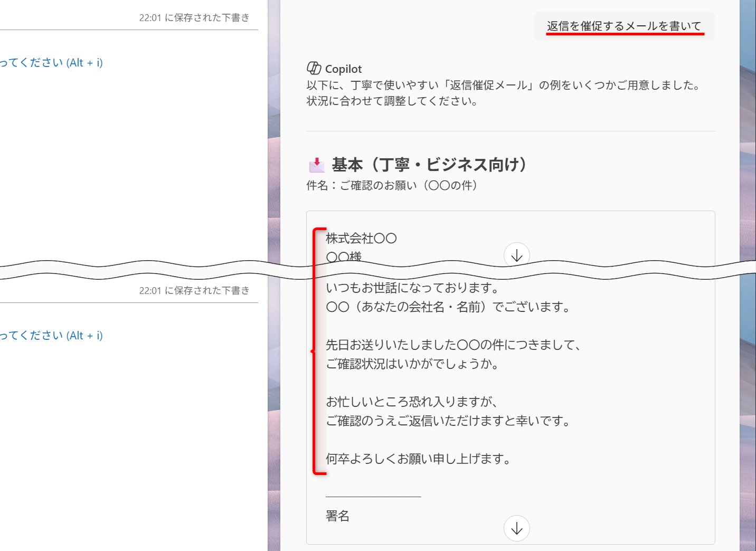Click the down-arrow button beside 株式会社〇〇

coord(517,255)
